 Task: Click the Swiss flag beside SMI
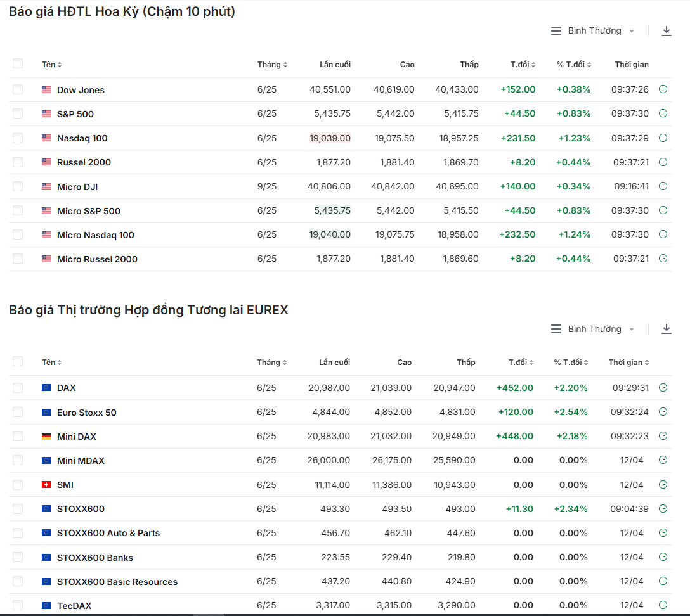point(46,485)
